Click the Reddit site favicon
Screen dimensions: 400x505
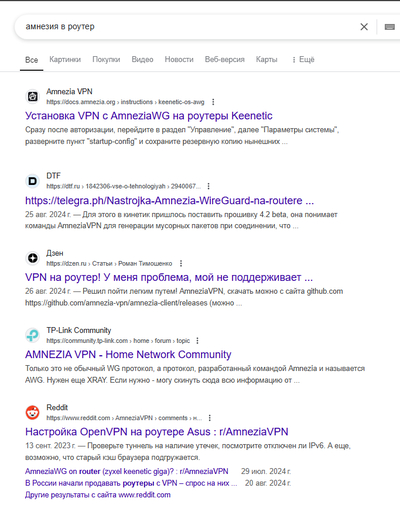coord(33,413)
